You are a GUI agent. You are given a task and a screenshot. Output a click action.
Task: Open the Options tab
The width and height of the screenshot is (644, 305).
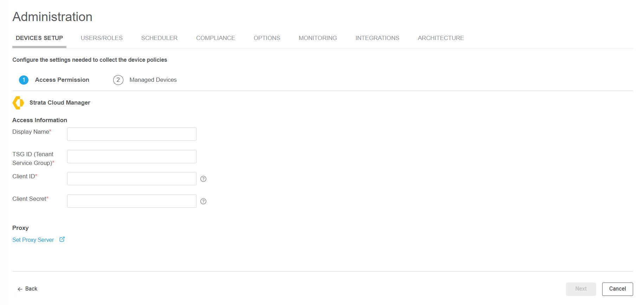(267, 38)
